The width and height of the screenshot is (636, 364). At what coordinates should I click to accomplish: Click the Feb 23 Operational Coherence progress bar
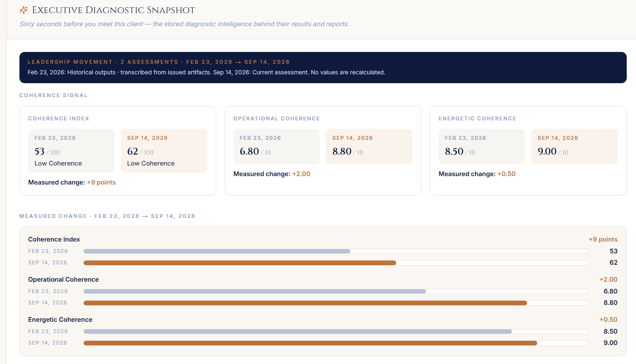(336, 291)
